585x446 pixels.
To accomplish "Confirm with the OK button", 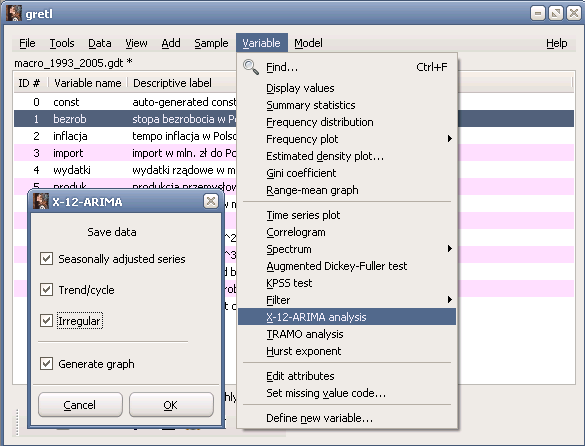I will pyautogui.click(x=171, y=405).
